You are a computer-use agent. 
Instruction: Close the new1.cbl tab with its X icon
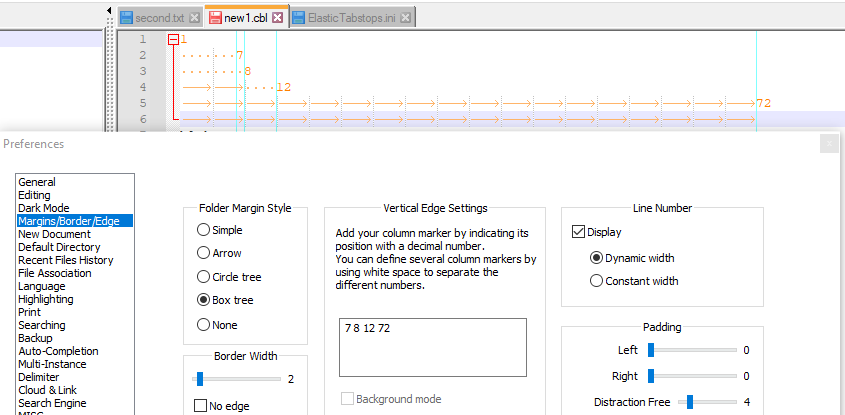coord(278,18)
